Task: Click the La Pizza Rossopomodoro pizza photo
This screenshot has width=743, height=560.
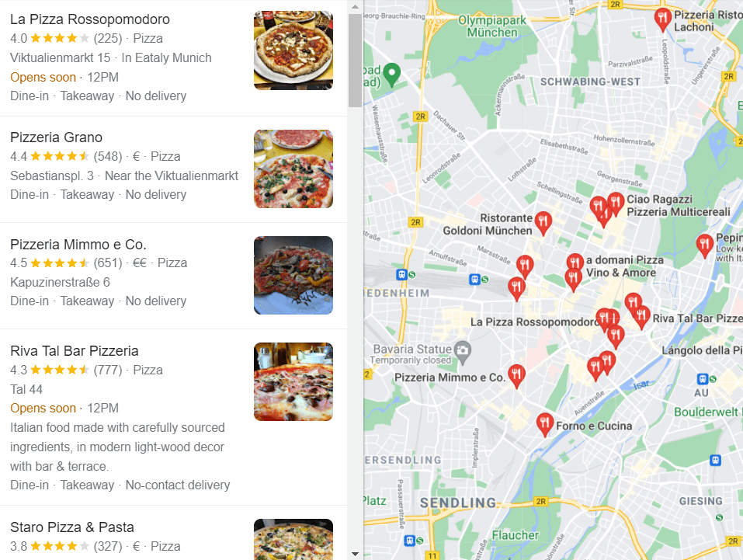Action: click(293, 50)
